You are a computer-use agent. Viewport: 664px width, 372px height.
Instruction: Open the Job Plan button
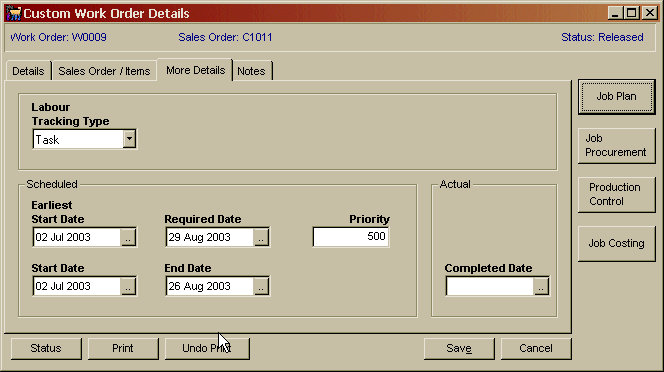[x=617, y=97]
